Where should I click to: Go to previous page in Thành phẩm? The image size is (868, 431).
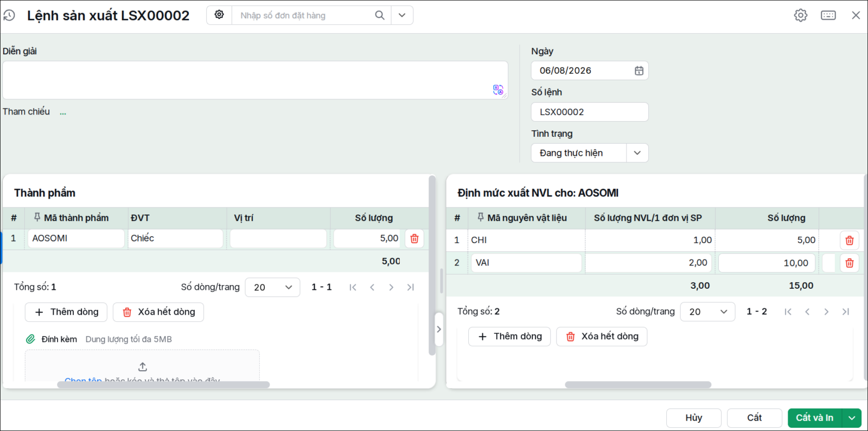pos(372,287)
